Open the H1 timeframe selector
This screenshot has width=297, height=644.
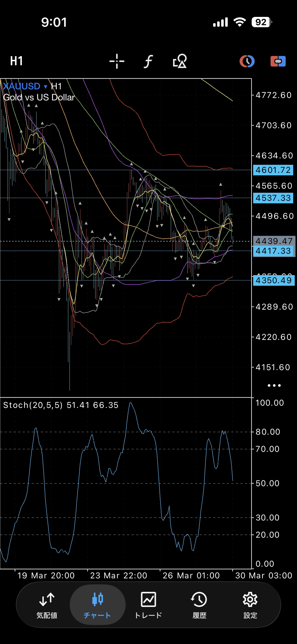tap(17, 61)
